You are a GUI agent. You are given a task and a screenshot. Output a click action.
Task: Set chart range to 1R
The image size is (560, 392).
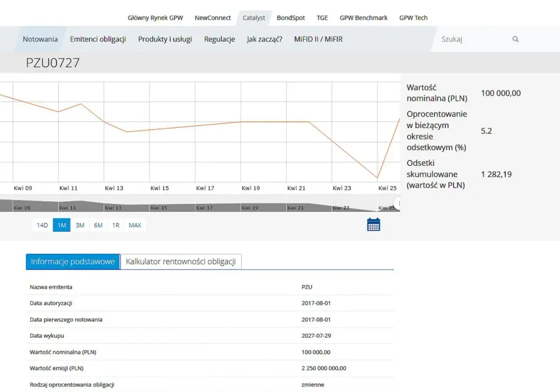coord(116,225)
